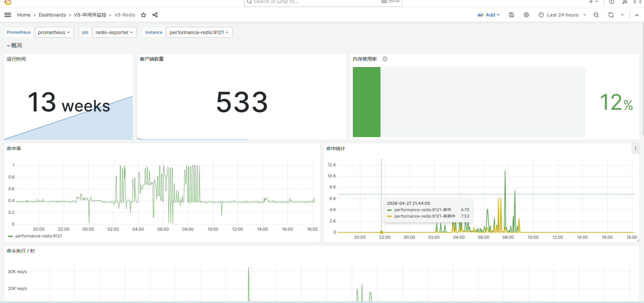Click the share dashboard icon
Screen dimensions: 644x303
(x=155, y=15)
